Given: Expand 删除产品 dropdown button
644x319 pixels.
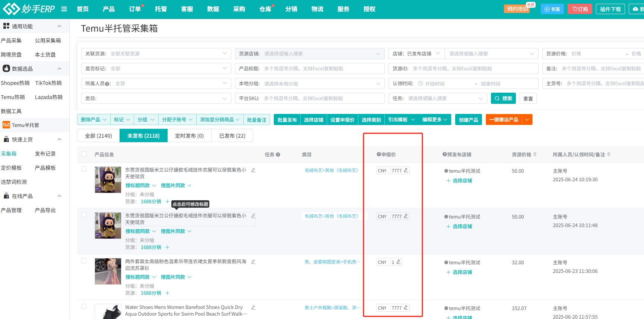Looking at the screenshot, I should tap(94, 119).
